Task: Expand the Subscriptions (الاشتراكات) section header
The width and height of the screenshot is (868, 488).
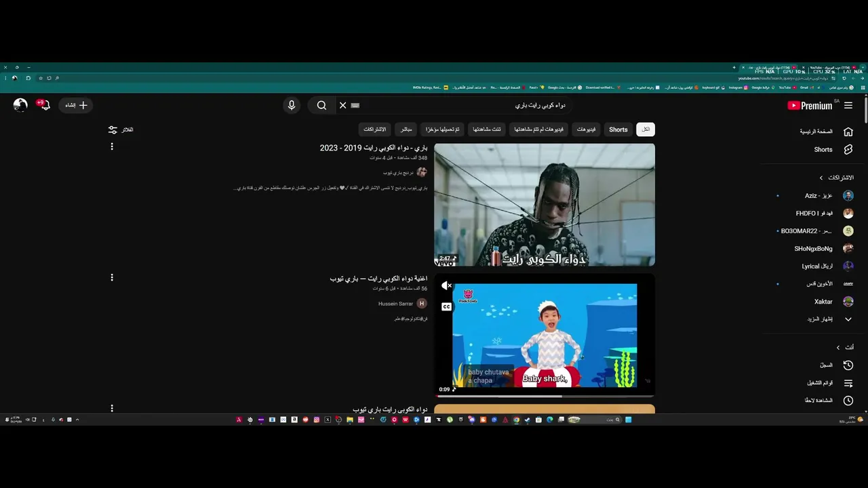Action: 836,178
